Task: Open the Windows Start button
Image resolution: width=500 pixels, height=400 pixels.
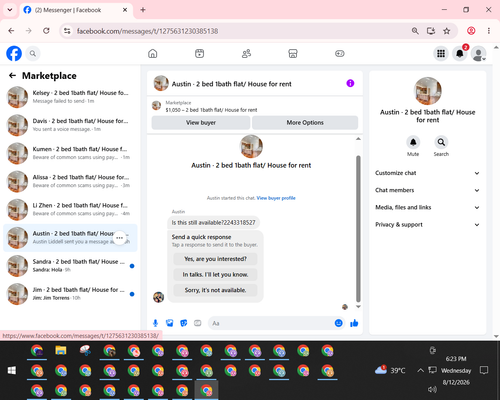Action: (12, 370)
